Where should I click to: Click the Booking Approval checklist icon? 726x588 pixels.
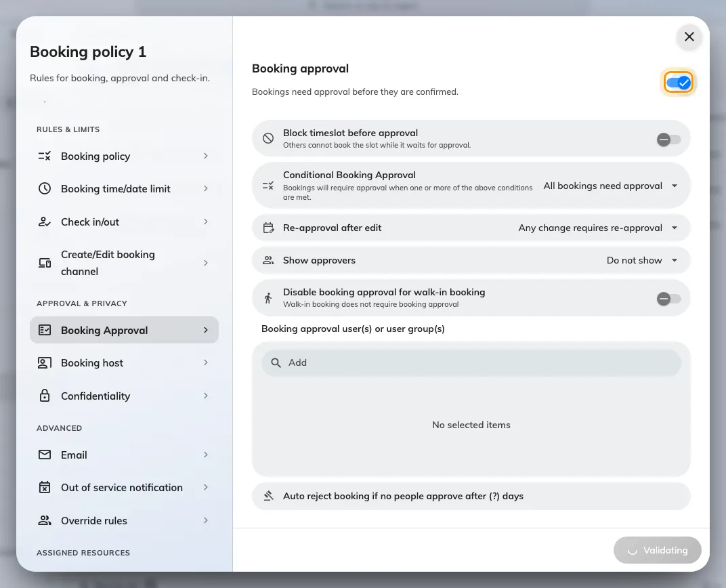(x=45, y=330)
